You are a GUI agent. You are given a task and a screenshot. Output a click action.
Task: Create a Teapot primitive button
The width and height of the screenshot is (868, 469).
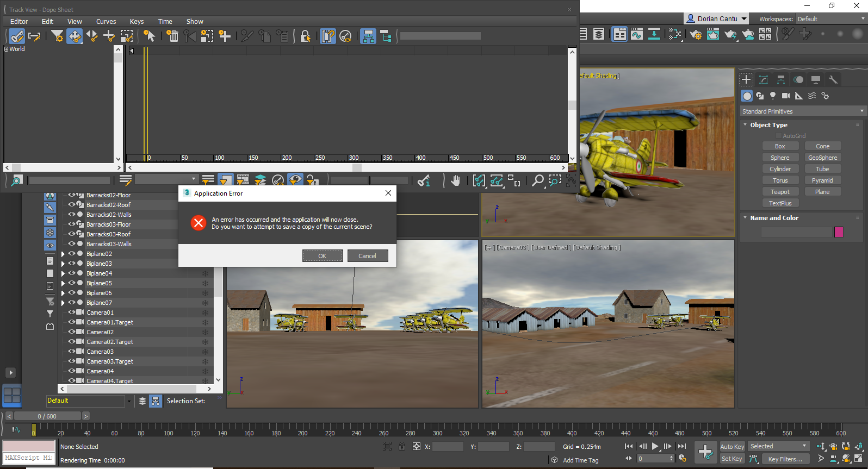tap(780, 192)
